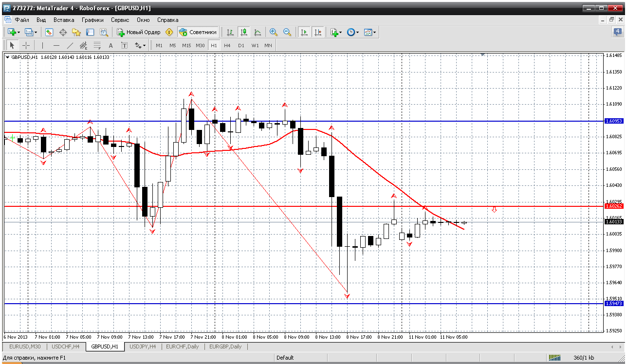Open the Сервис menu
The width and height of the screenshot is (627, 364).
coord(120,20)
